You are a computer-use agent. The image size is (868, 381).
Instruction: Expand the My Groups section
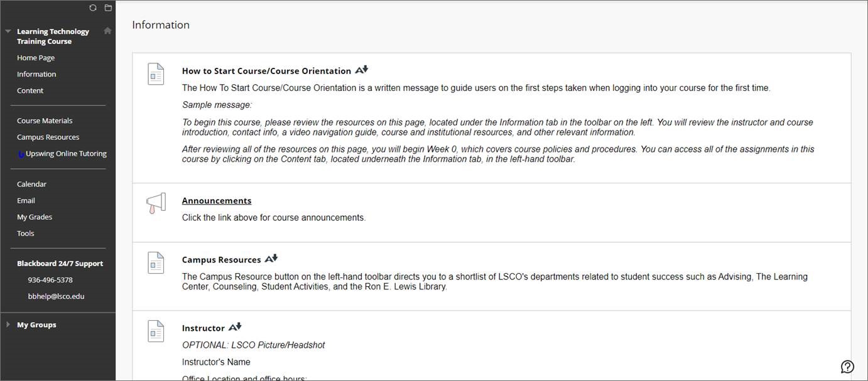click(x=8, y=325)
